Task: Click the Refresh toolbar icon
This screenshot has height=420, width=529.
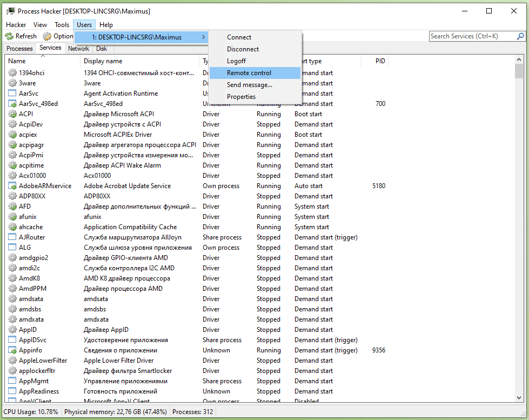Action: pyautogui.click(x=9, y=36)
